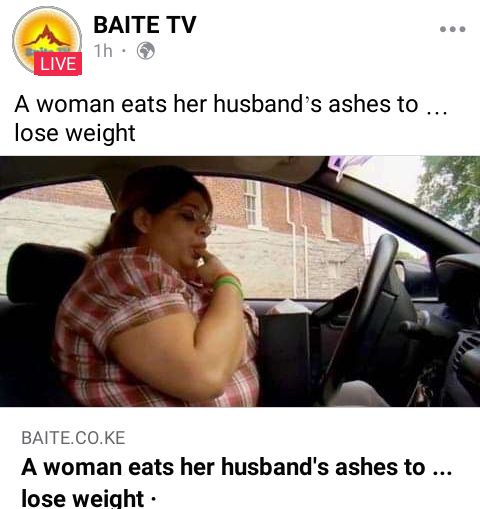480x509 pixels.
Task: Open the BAITE TV page name
Action: point(145,25)
